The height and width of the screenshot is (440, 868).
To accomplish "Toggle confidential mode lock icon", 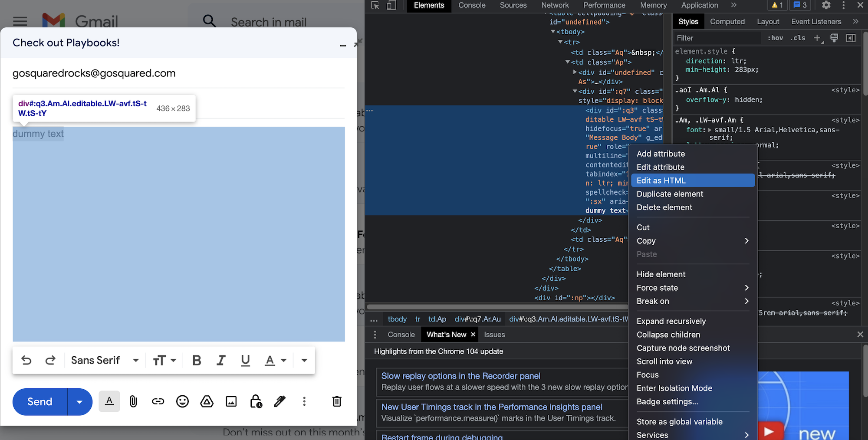I will [256, 401].
